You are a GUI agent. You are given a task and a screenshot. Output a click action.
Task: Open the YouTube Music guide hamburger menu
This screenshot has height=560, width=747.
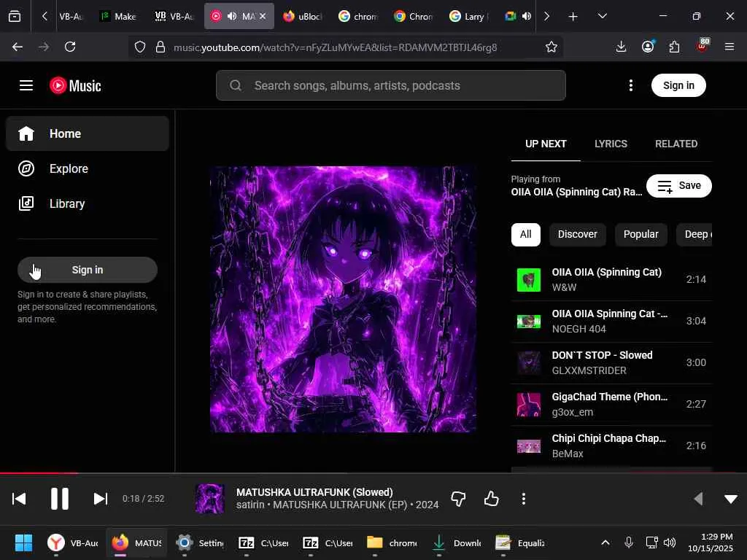[26, 86]
